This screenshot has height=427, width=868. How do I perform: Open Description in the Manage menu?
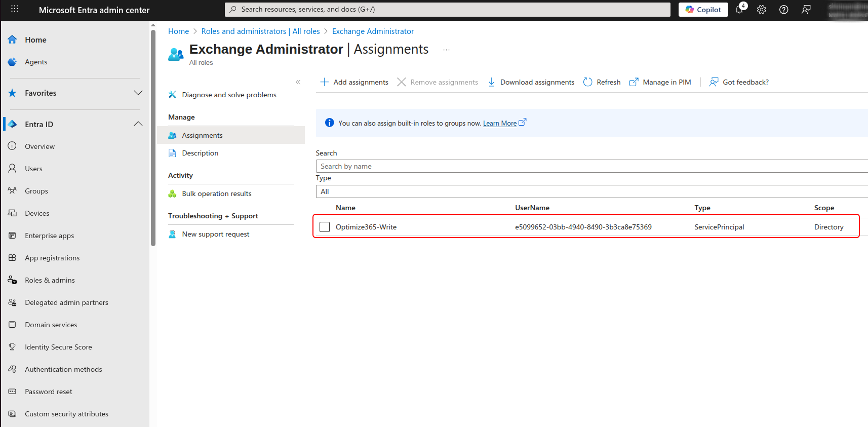[200, 153]
